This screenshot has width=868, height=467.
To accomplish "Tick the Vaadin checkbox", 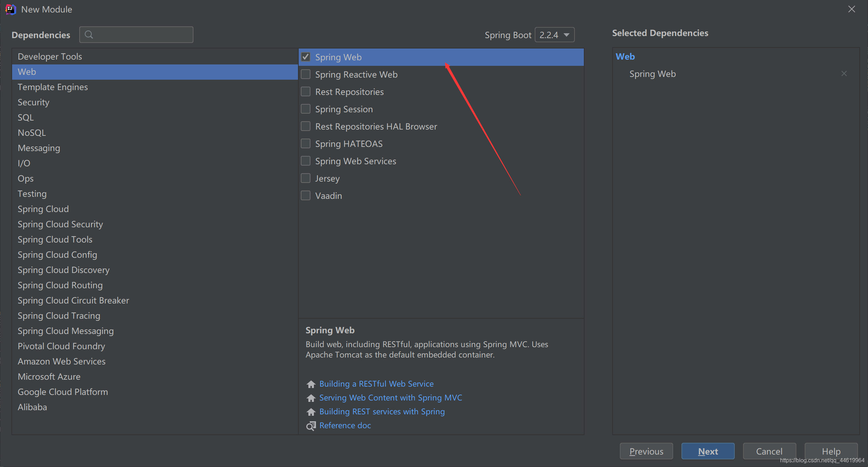I will tap(306, 195).
